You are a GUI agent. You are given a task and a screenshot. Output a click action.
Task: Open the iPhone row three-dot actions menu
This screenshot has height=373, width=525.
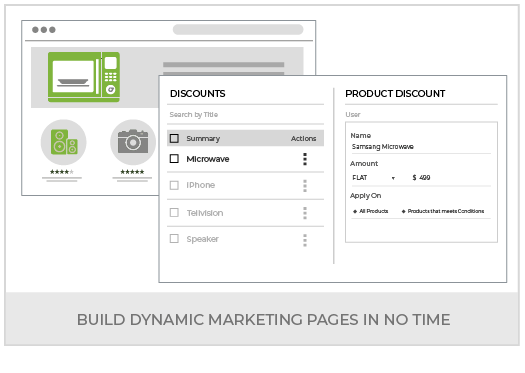point(305,186)
